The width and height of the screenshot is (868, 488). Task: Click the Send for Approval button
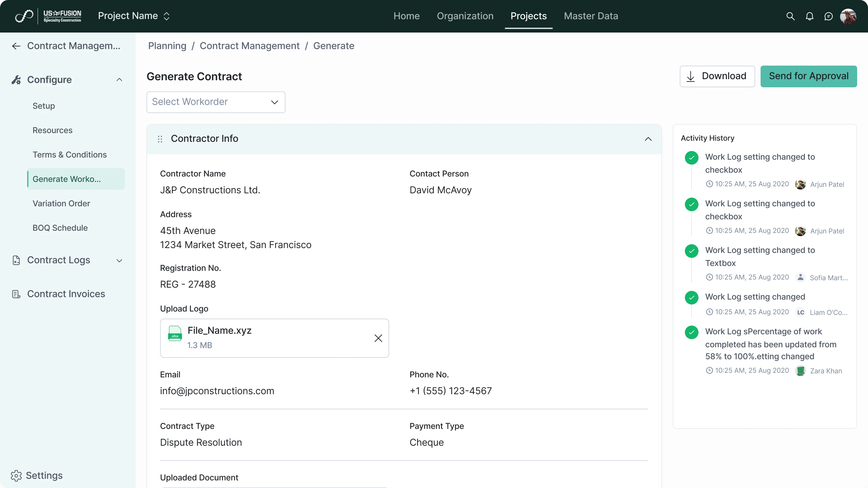[808, 76]
